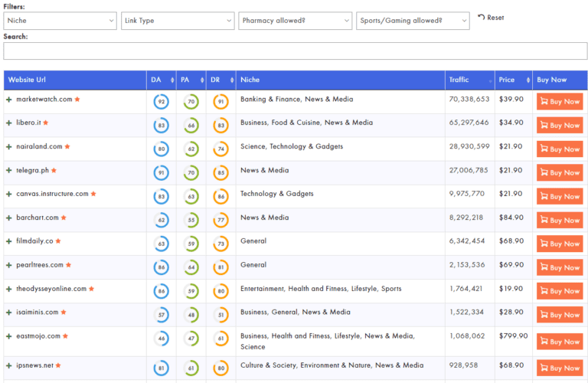This screenshot has height=383, width=588.
Task: Buy Now for isaiminis.com
Action: [560, 315]
